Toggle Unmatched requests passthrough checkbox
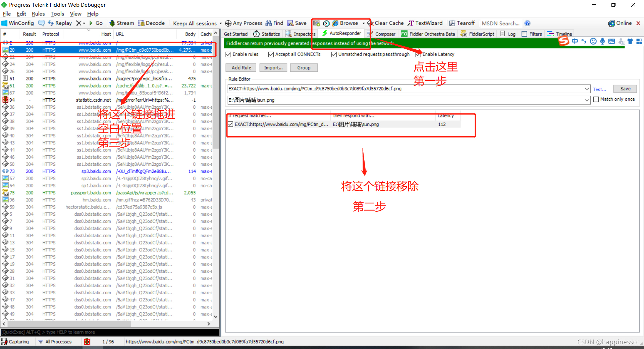 334,54
